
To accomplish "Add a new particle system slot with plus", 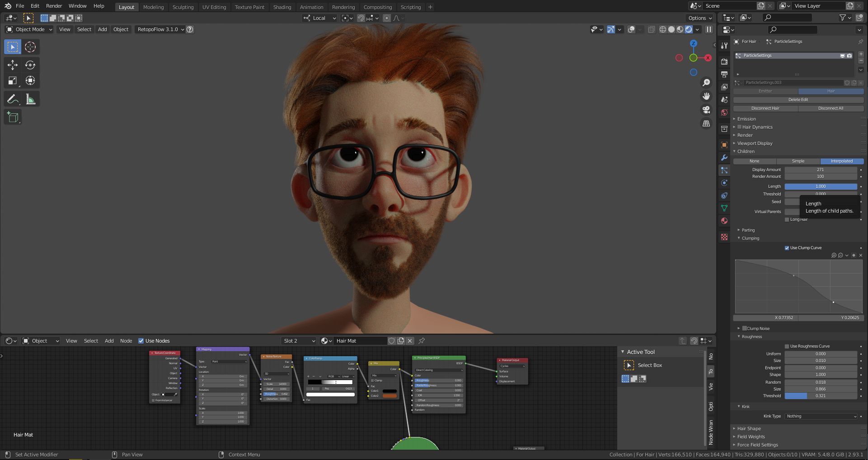I will coord(861,54).
